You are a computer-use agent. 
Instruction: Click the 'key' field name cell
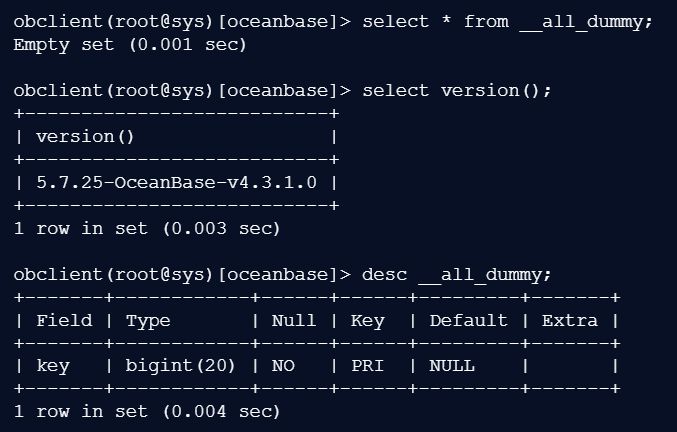(53, 366)
